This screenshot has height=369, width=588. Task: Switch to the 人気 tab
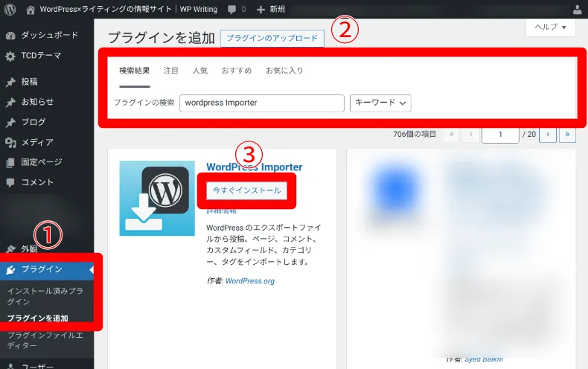coord(200,71)
